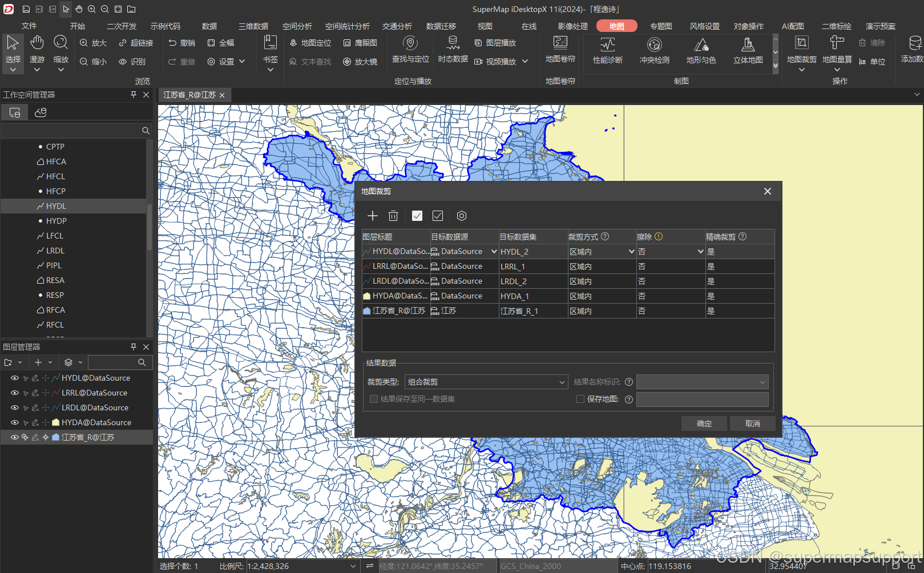Open the scale 1:2,428,326 dropdown

[353, 566]
